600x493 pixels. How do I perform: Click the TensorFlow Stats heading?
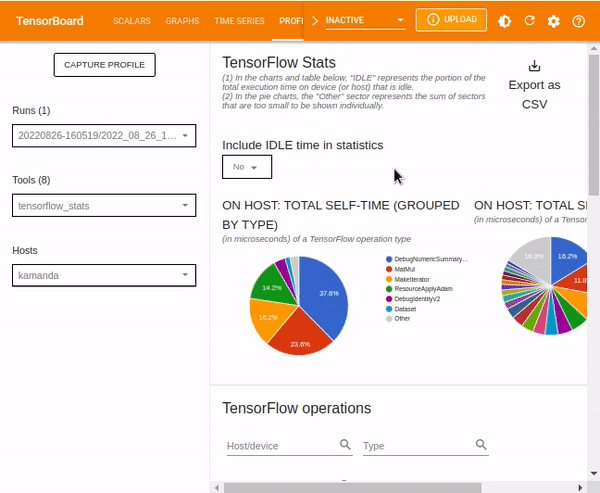[x=279, y=62]
